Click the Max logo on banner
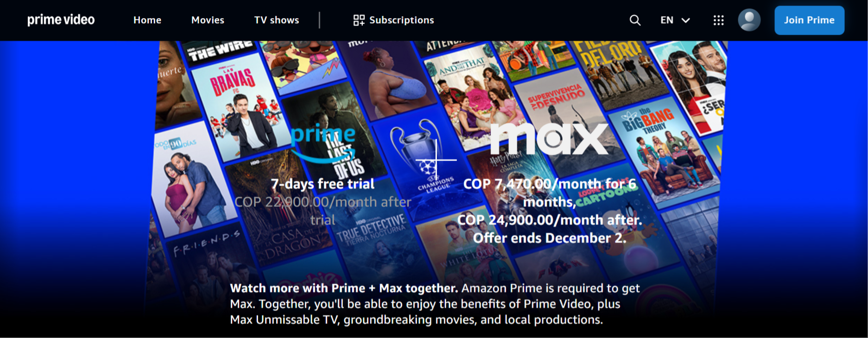The width and height of the screenshot is (868, 338). point(549,139)
